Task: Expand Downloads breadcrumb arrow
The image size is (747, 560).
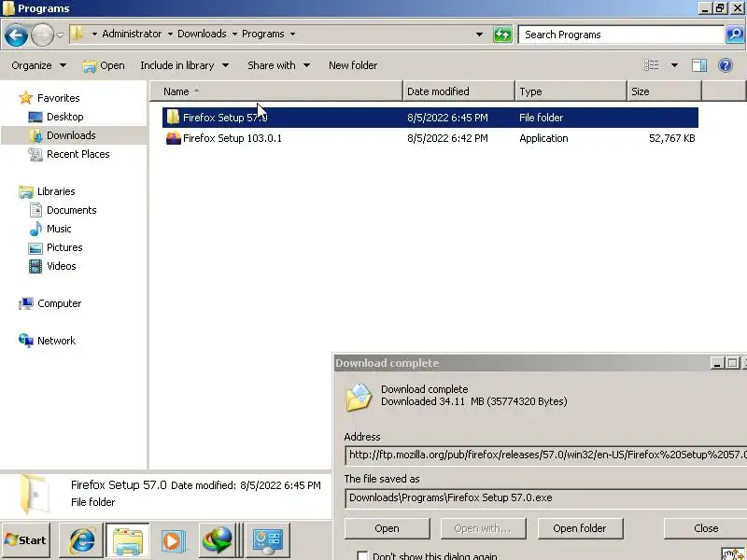Action: point(234,34)
